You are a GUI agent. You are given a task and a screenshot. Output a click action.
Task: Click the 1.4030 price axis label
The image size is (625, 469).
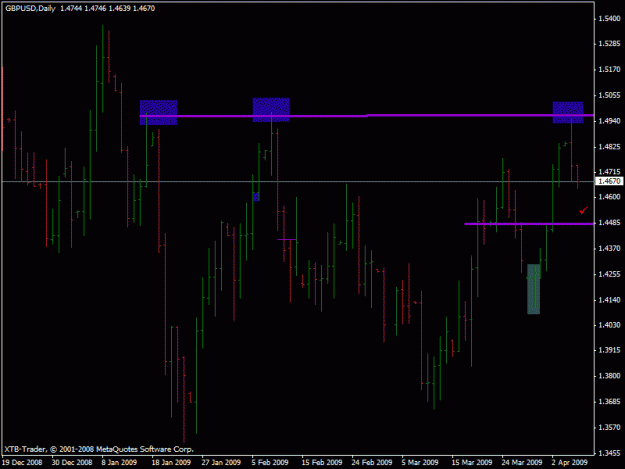pos(609,325)
